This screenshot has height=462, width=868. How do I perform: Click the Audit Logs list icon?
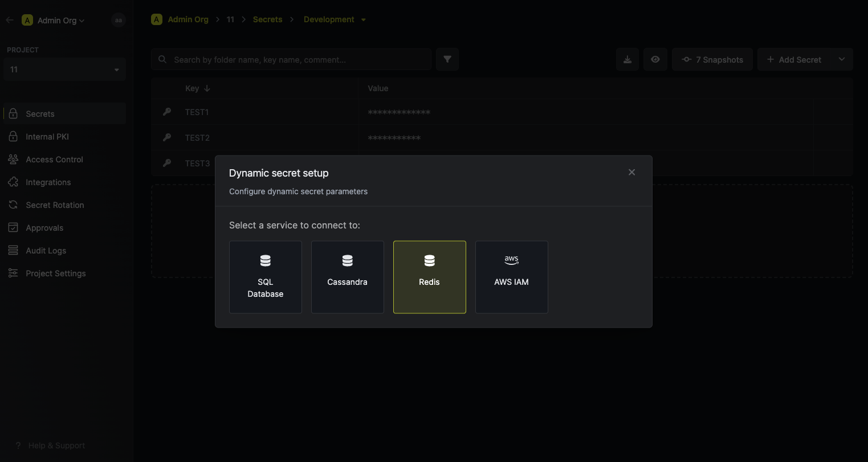[x=13, y=251]
